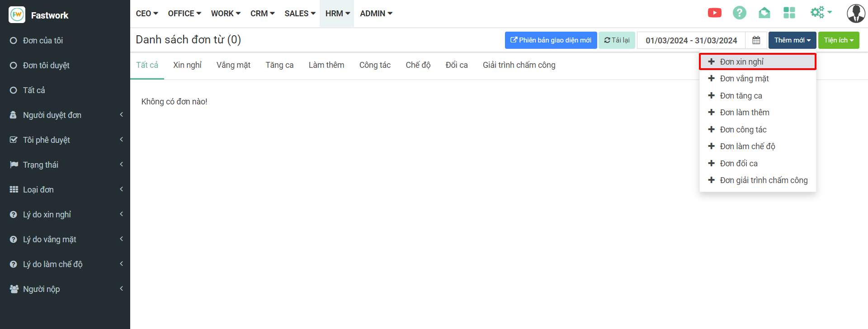868x329 pixels.
Task: Click the Fastwork logo icon
Action: click(17, 15)
